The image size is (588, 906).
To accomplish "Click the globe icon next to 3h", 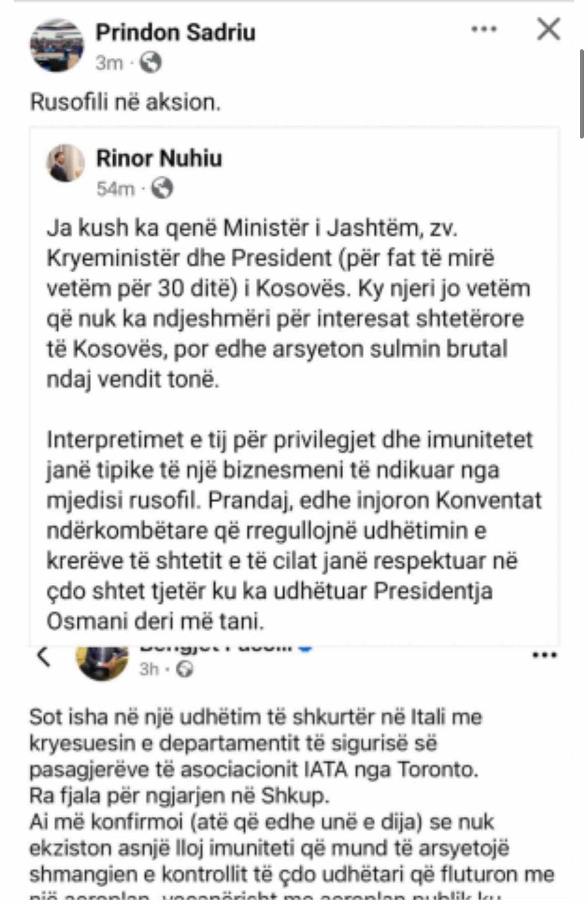I will (185, 669).
